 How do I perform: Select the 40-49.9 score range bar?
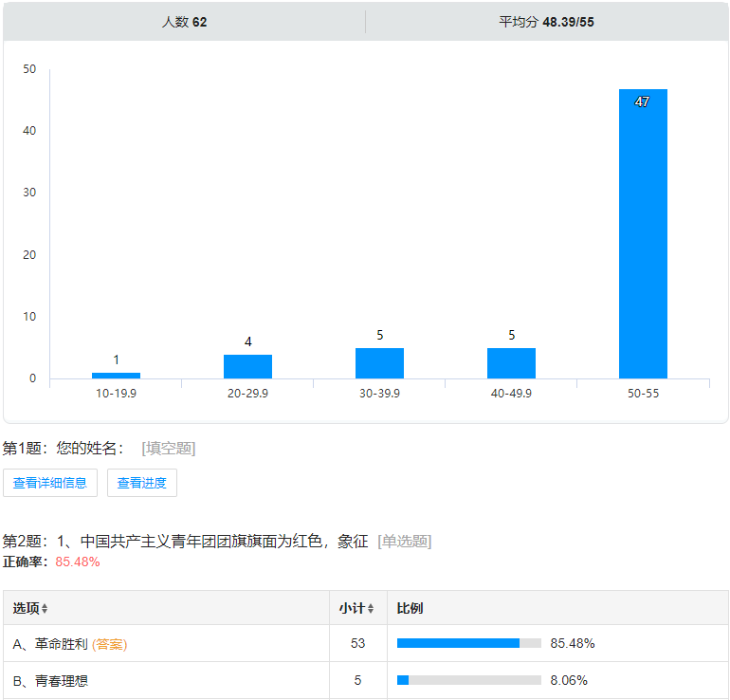click(511, 363)
